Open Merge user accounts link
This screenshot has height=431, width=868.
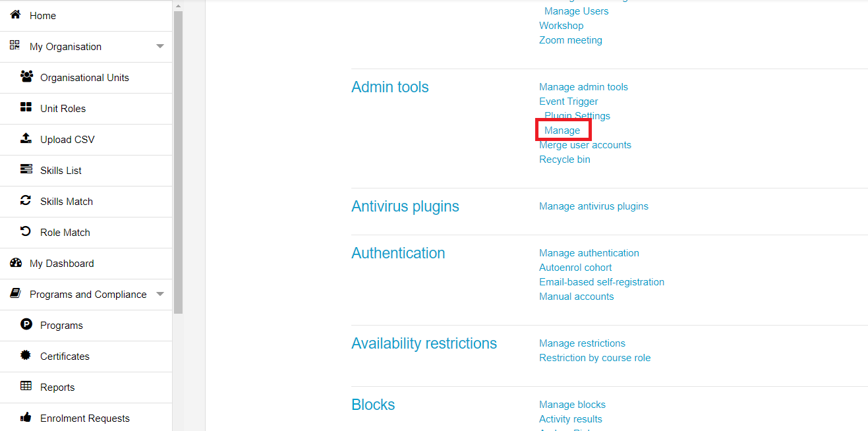click(585, 145)
